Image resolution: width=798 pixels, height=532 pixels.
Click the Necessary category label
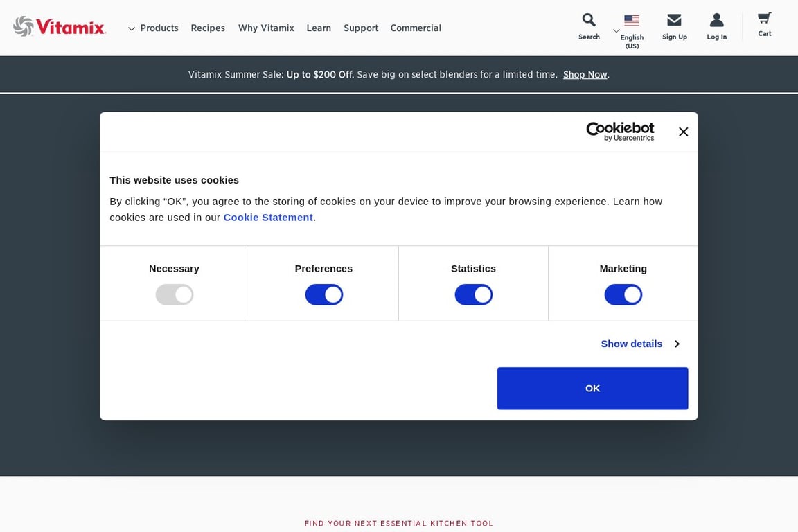[174, 269]
